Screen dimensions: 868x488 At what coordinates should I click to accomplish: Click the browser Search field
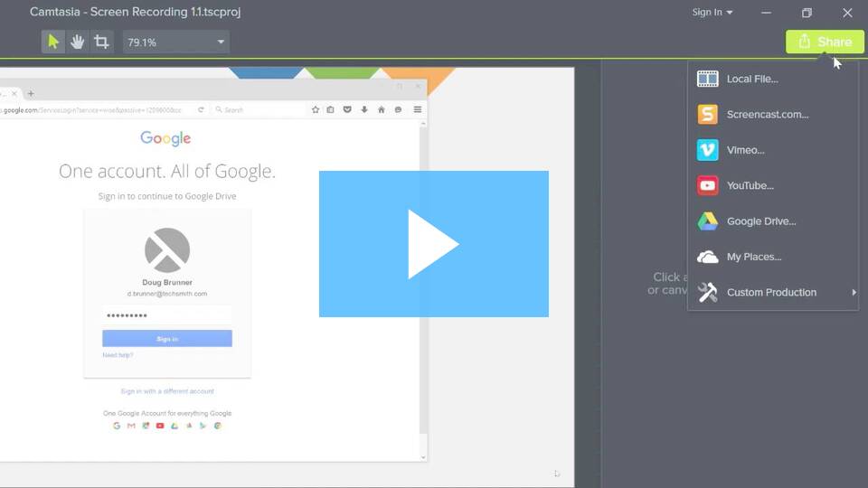click(258, 109)
